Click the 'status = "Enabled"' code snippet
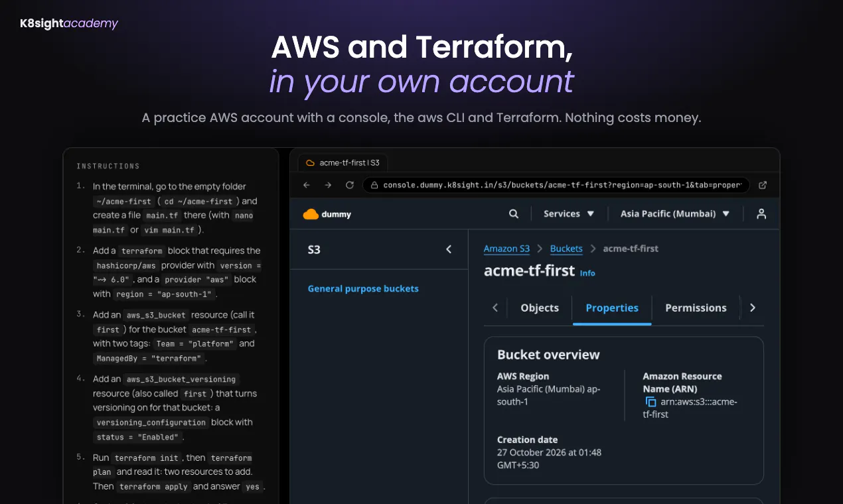Screen dimensions: 843x504 (137, 438)
